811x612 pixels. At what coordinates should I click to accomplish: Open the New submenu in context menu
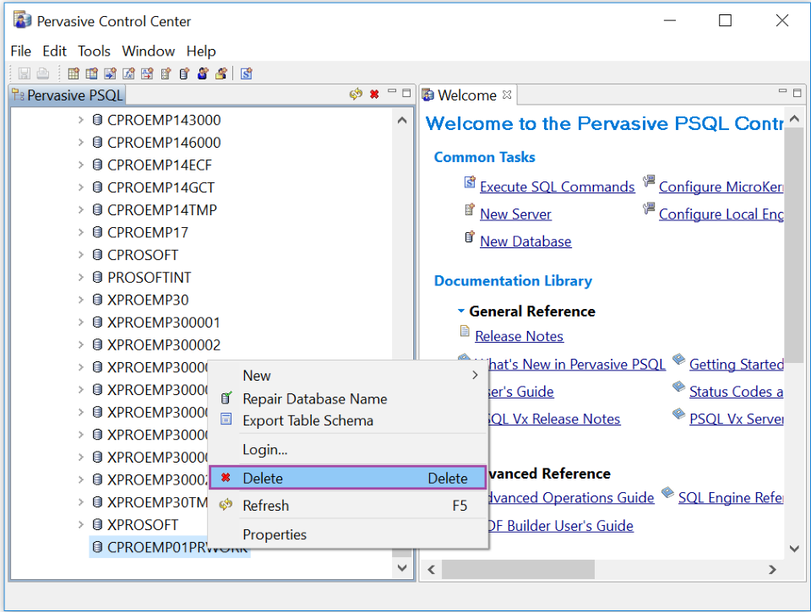349,376
